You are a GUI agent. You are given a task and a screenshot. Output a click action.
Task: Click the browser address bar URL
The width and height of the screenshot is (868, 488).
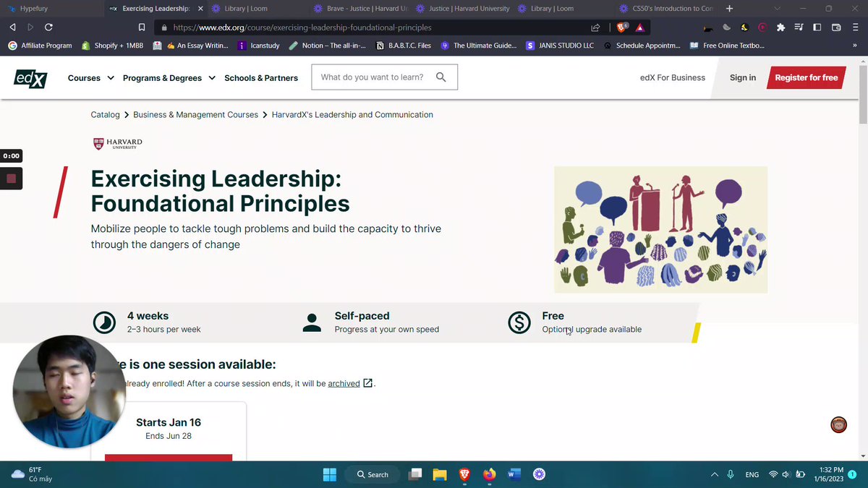(x=302, y=27)
